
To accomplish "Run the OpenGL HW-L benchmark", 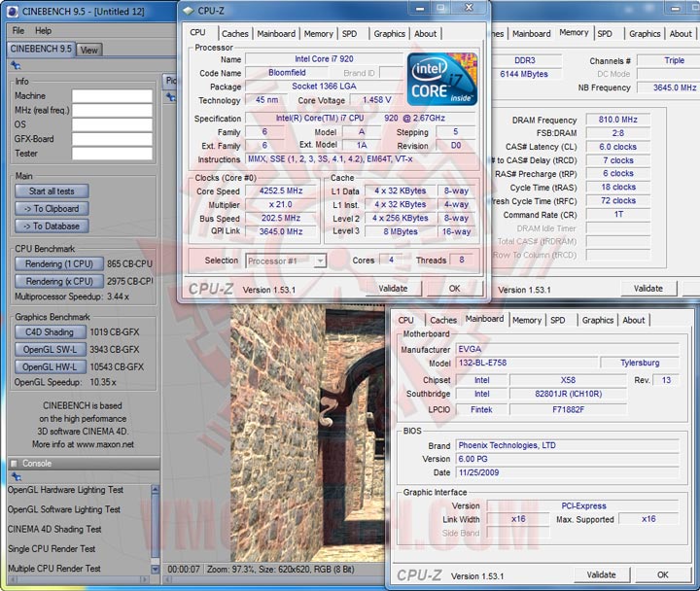I will [x=50, y=366].
